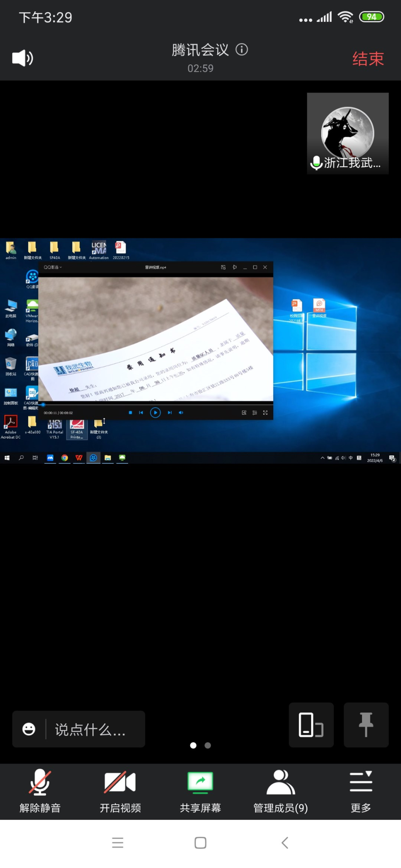Open Android recent apps menu icon
The image size is (401, 868).
(x=118, y=843)
